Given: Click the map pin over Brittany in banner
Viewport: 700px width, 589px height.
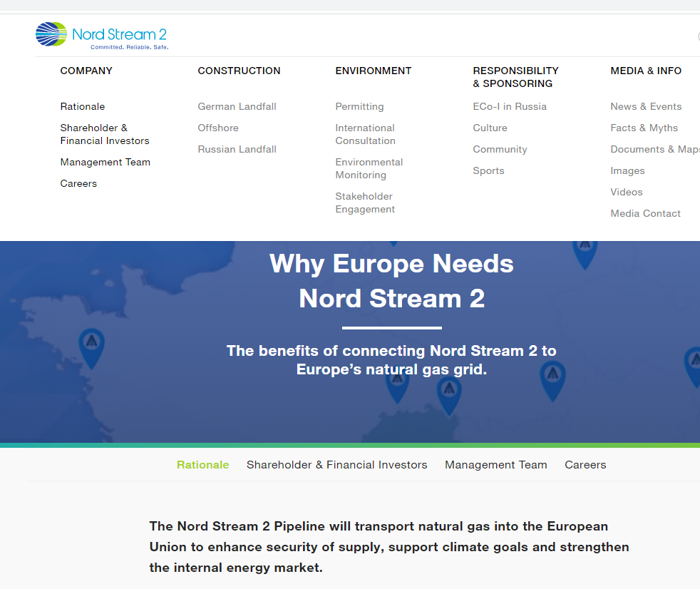Looking at the screenshot, I should click(x=91, y=347).
